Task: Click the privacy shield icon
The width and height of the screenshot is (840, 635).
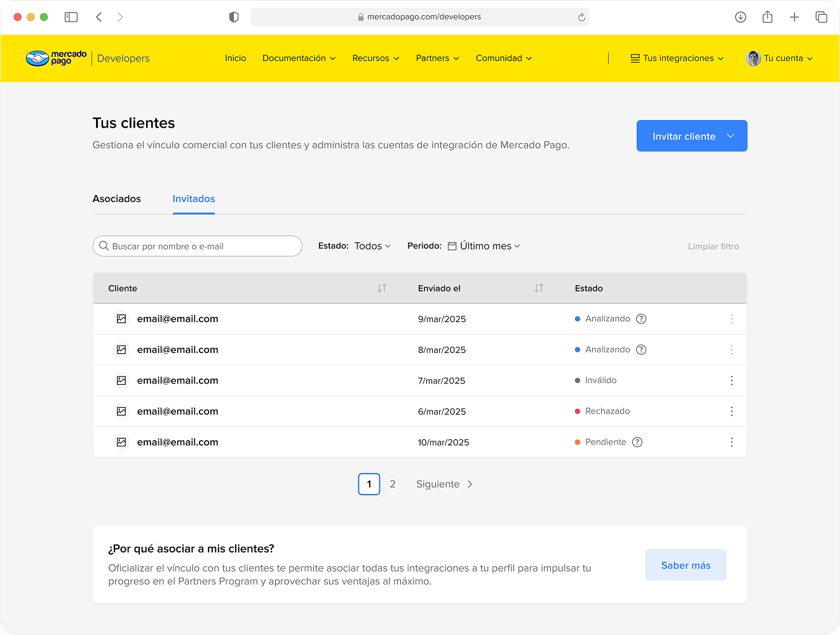Action: pos(234,17)
